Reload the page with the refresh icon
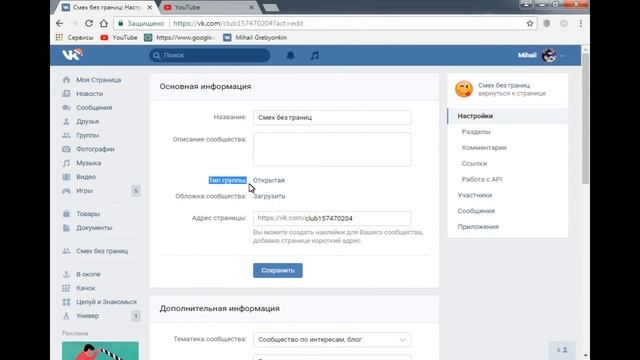This screenshot has width=640, height=360. [89, 23]
